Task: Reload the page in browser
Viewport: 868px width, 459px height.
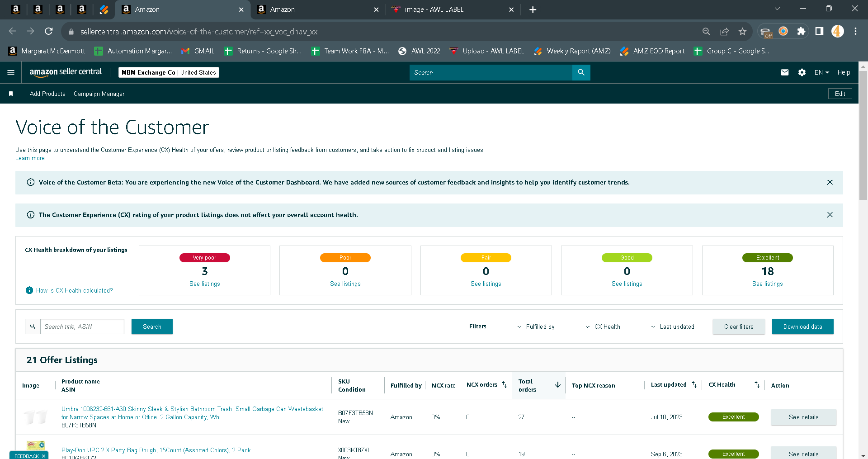Action: pos(49,31)
